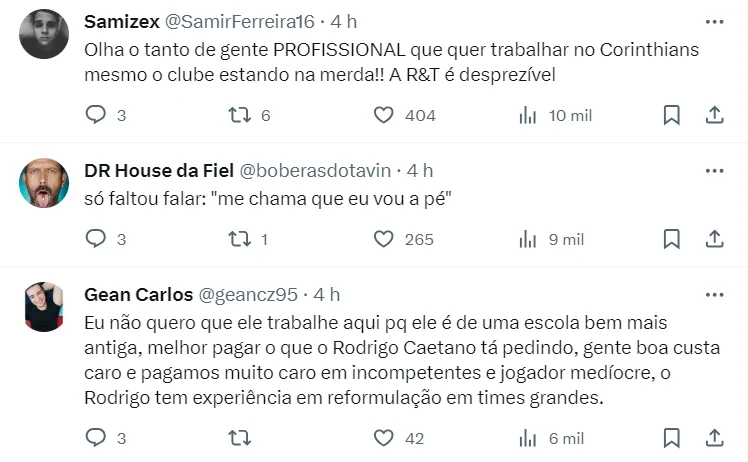Retweet Samizex's post
This screenshot has height=462, width=748.
pos(240,115)
